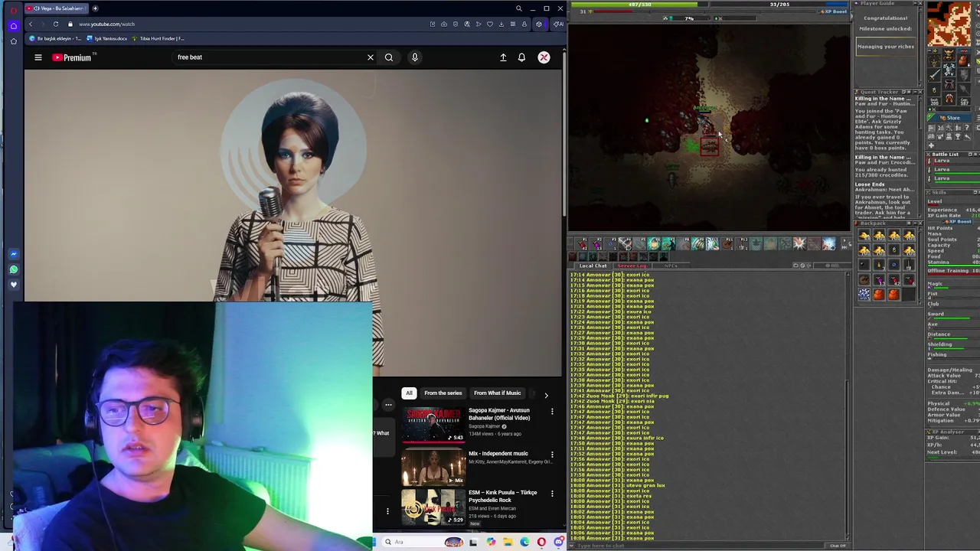This screenshot has height=551, width=980.
Task: Switch to Server Log tab
Action: [x=632, y=266]
